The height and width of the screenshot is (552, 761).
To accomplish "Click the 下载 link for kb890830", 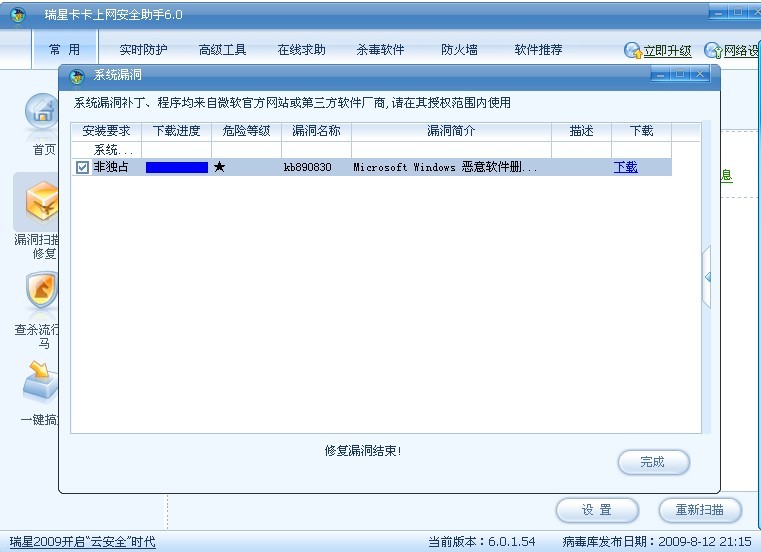I will click(625, 167).
